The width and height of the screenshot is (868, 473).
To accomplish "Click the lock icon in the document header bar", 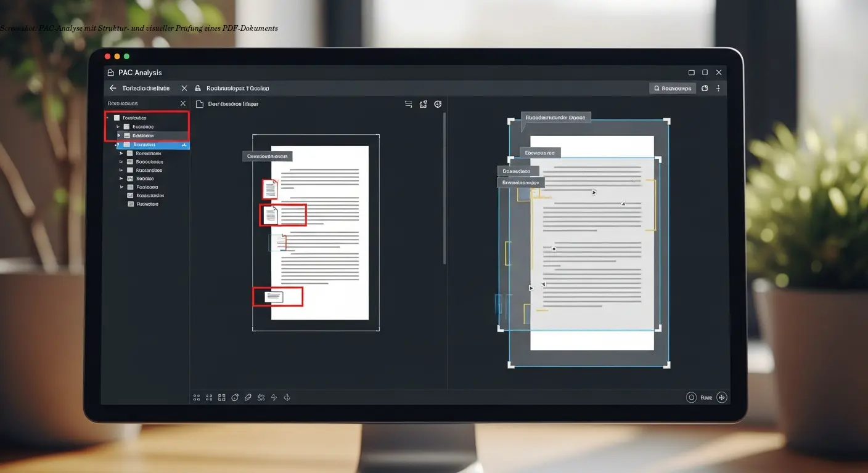I will coord(197,88).
